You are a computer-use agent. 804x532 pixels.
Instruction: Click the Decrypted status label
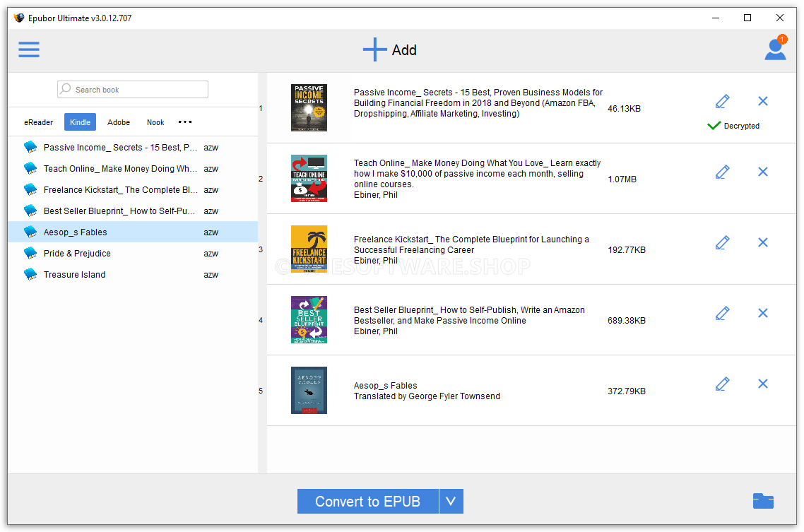point(741,126)
